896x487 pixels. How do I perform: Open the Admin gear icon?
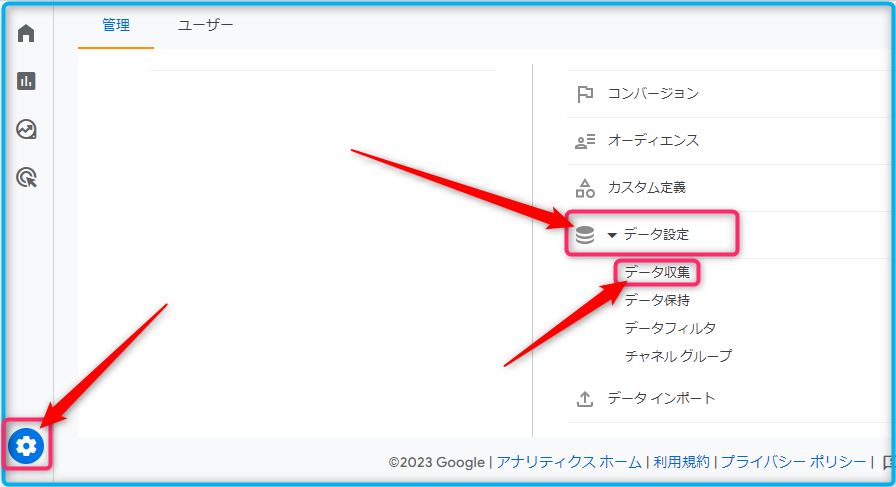pyautogui.click(x=26, y=446)
